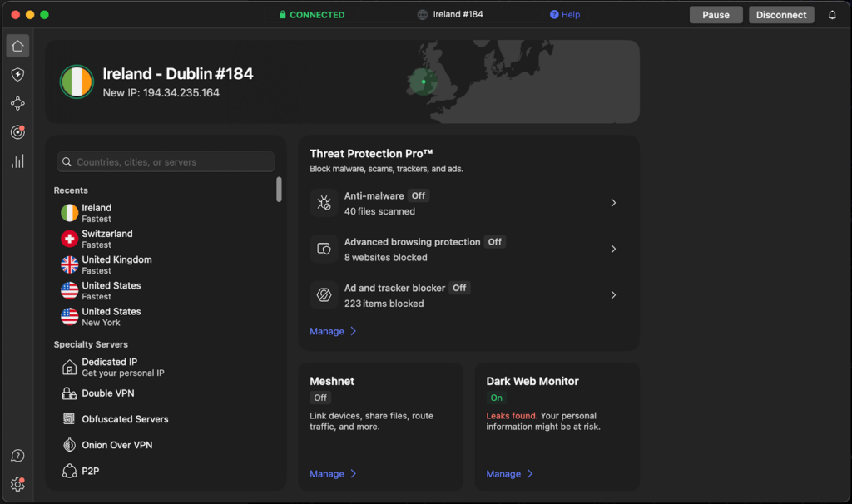852x504 pixels.
Task: Connect to Switzerland Fastest
Action: pyautogui.click(x=166, y=239)
